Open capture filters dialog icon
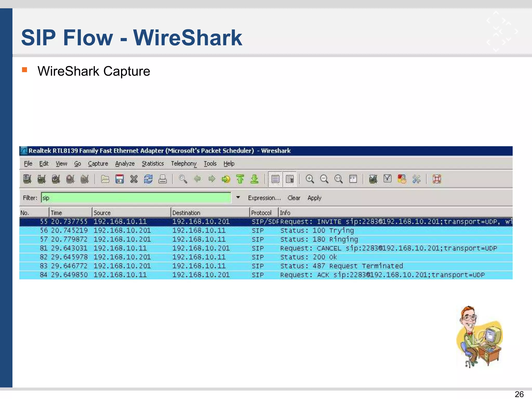The height and width of the screenshot is (399, 532). click(373, 179)
